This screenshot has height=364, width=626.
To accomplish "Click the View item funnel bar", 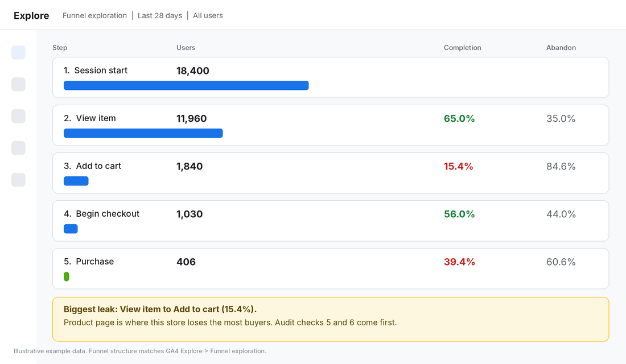I will pyautogui.click(x=143, y=133).
